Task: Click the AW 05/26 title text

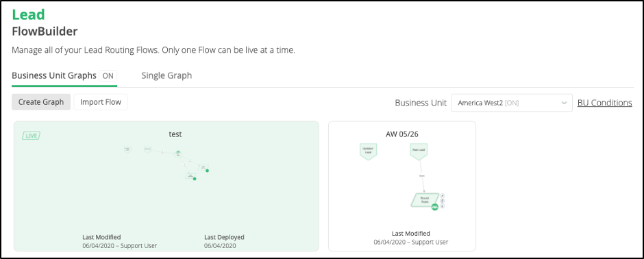Action: click(401, 134)
